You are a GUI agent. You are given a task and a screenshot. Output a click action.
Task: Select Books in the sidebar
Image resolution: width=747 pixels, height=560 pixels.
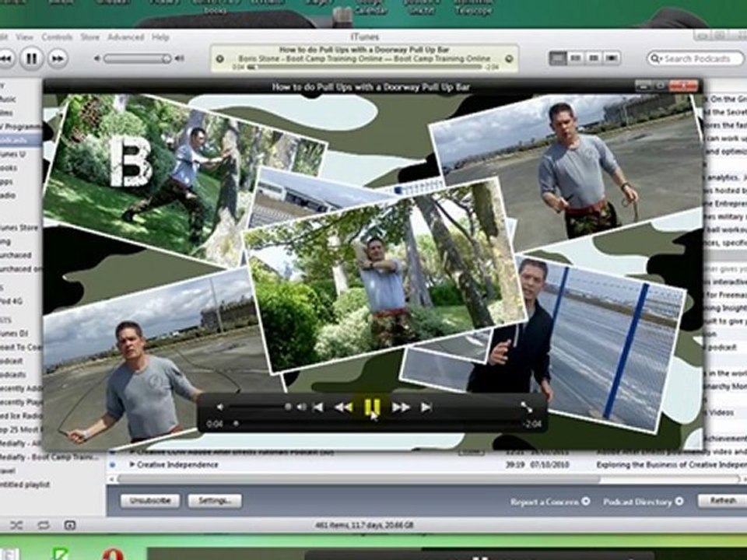[9, 168]
